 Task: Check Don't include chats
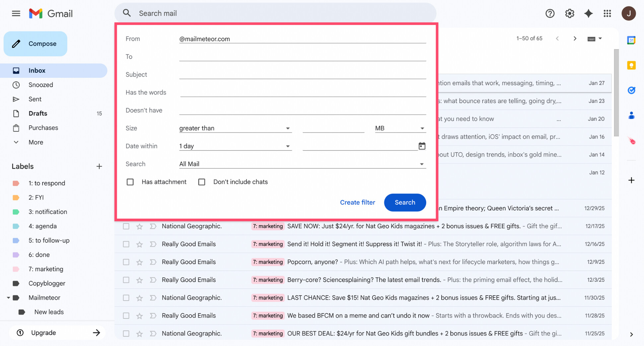tap(202, 182)
